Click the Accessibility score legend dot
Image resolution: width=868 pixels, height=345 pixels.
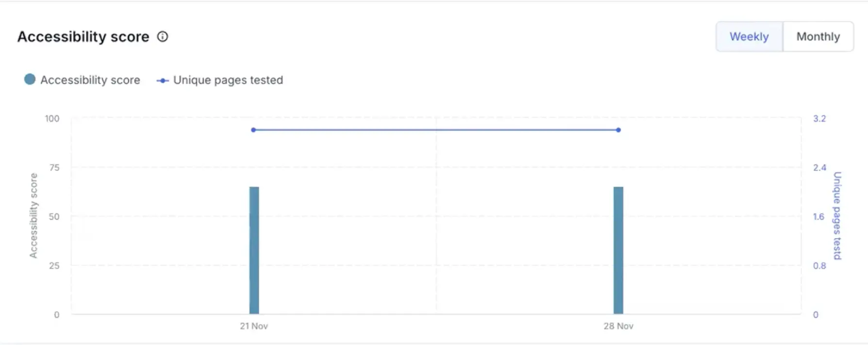click(x=29, y=79)
